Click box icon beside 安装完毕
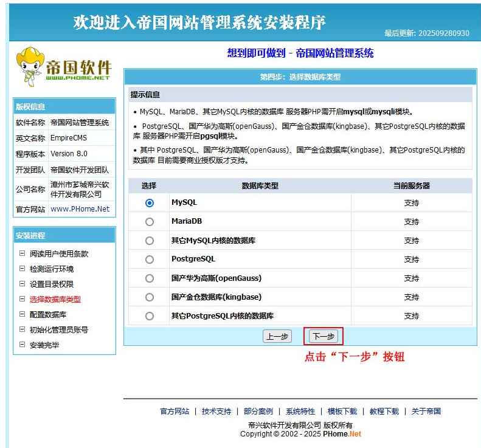The width and height of the screenshot is (481, 448). tap(22, 345)
